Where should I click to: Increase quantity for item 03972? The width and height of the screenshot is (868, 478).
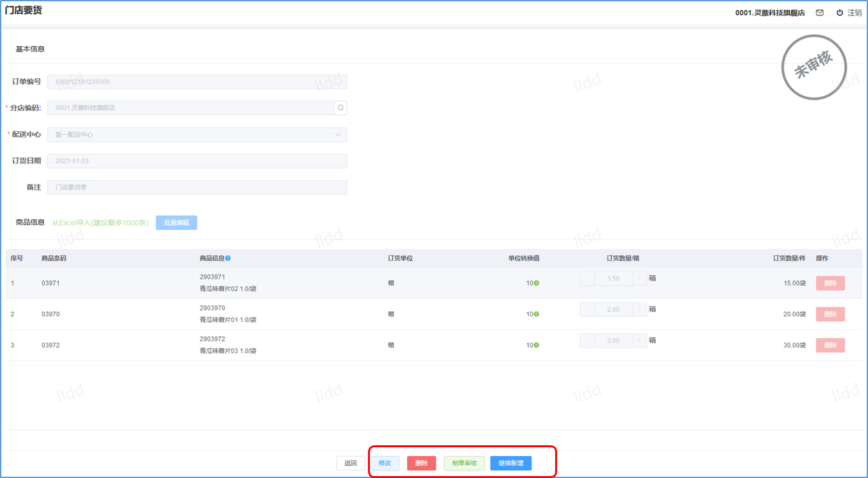[x=639, y=341]
